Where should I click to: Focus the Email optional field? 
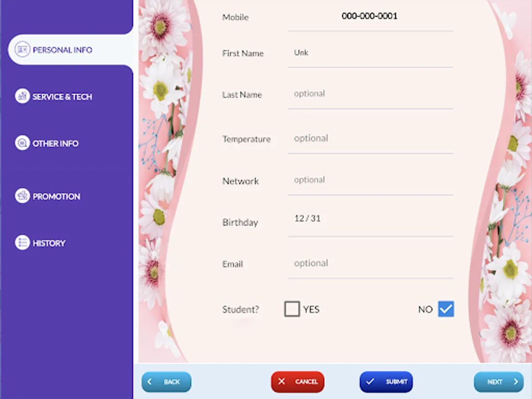370,264
